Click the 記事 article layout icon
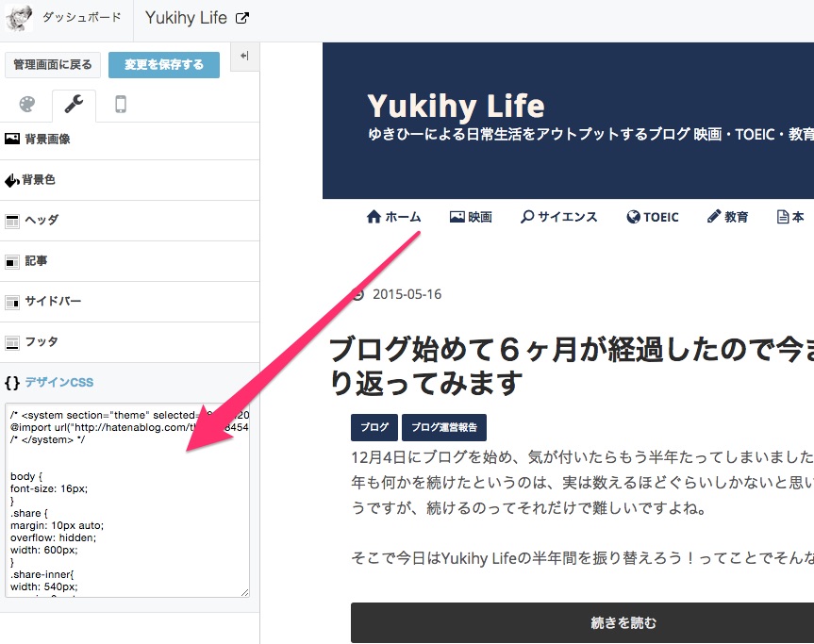Screen dimensions: 814x644 click(x=12, y=261)
